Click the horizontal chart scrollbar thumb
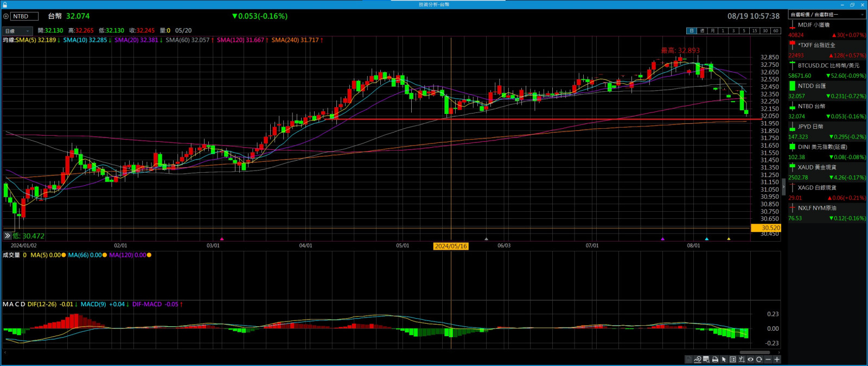Viewport: 868px width, 366px height. pyautogui.click(x=755, y=352)
